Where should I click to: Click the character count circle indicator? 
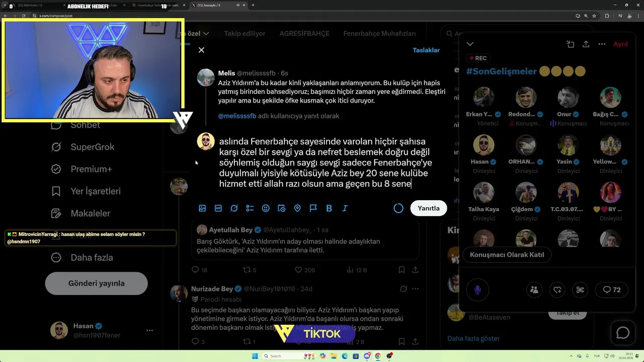[398, 208]
